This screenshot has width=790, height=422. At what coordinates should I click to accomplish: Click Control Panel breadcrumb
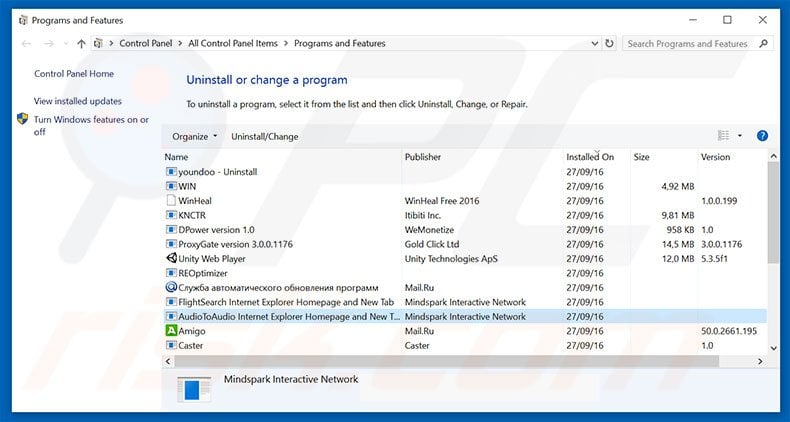coord(146,44)
